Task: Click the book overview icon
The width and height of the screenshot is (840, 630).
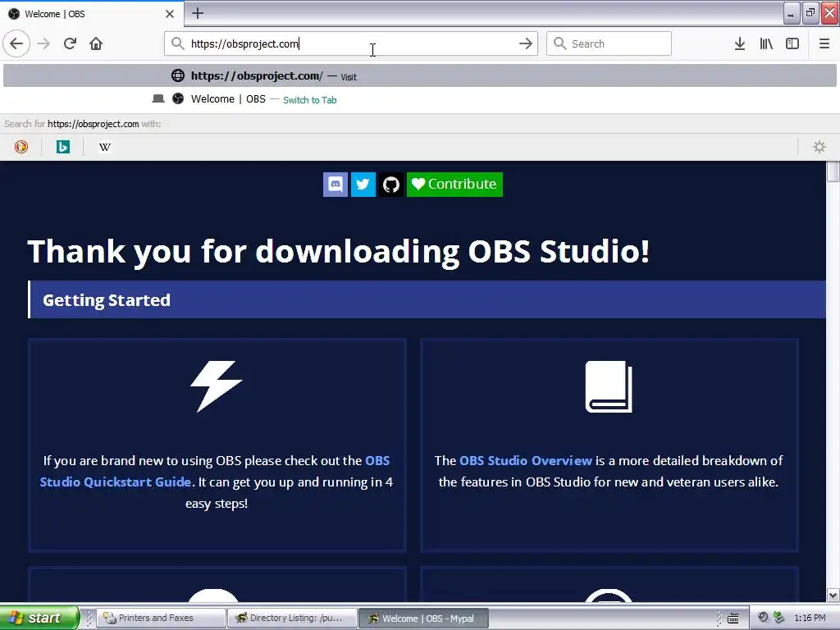Action: 609,386
